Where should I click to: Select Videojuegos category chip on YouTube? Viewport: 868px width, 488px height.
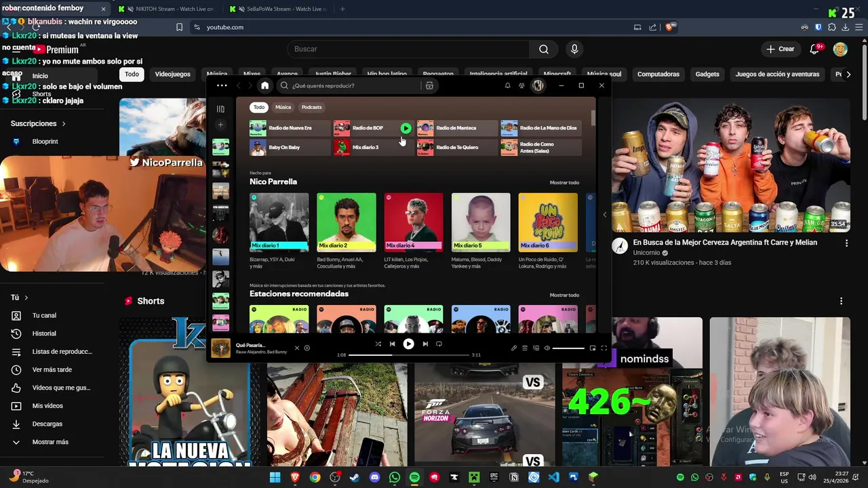point(173,74)
